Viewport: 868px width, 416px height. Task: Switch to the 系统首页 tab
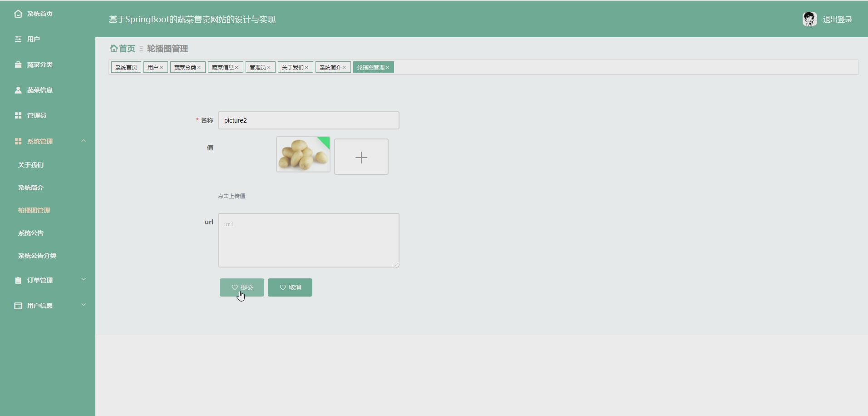[126, 67]
